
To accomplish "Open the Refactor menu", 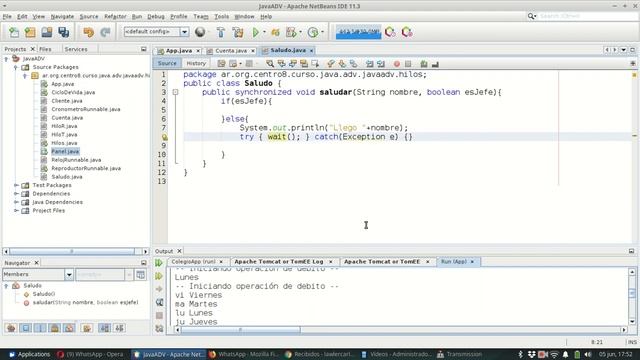I will click(x=115, y=16).
